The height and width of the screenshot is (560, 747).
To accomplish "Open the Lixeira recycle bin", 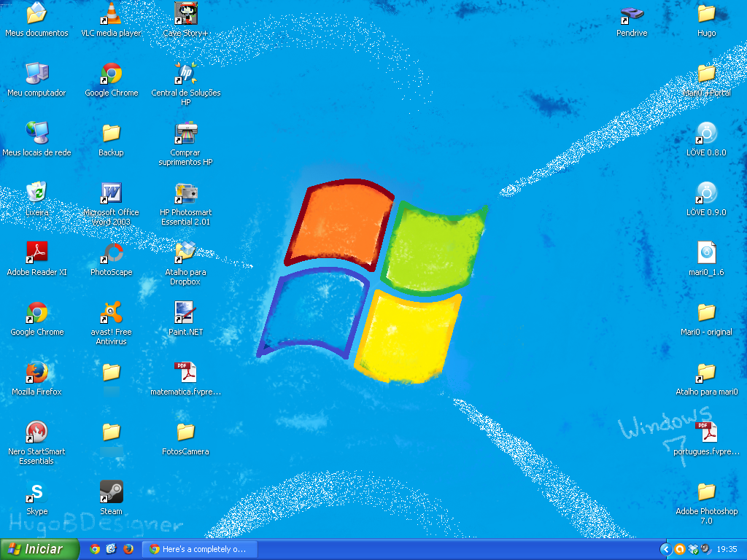I will 36,192.
